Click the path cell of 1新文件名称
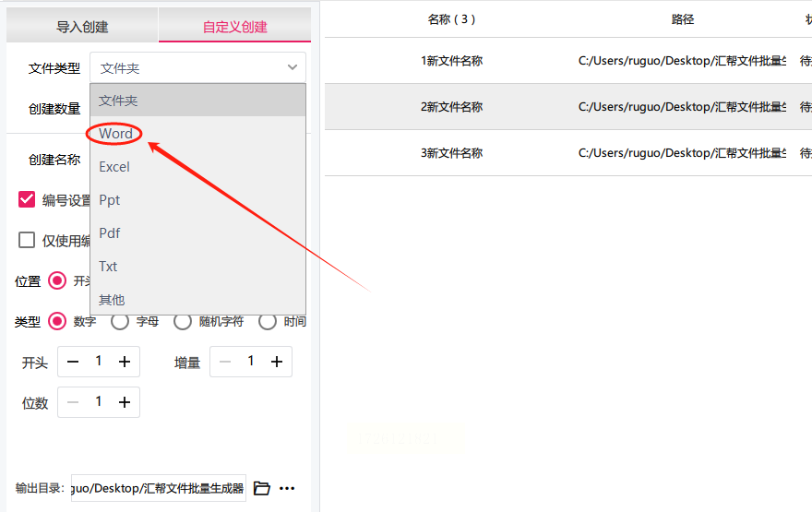 tap(682, 61)
